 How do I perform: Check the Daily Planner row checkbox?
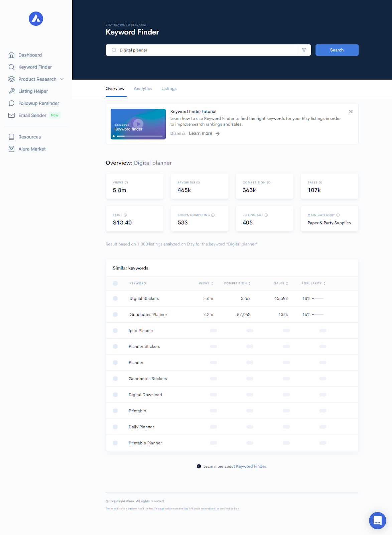(x=115, y=427)
